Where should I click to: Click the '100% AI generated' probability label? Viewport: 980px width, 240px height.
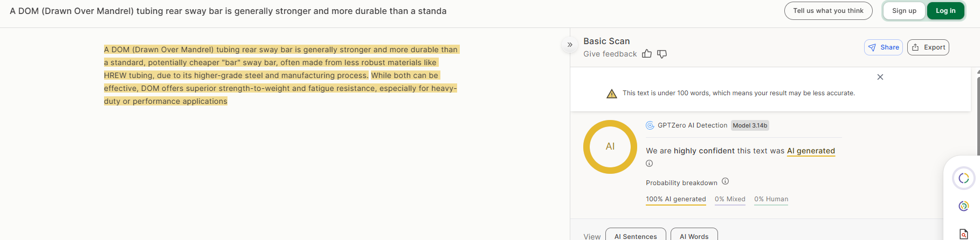coord(676,199)
